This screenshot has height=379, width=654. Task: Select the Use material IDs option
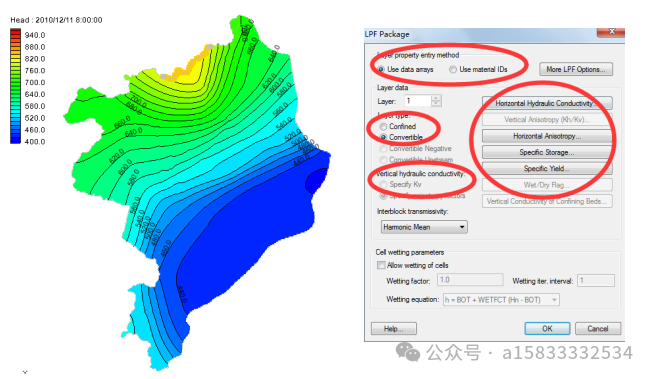(x=453, y=70)
